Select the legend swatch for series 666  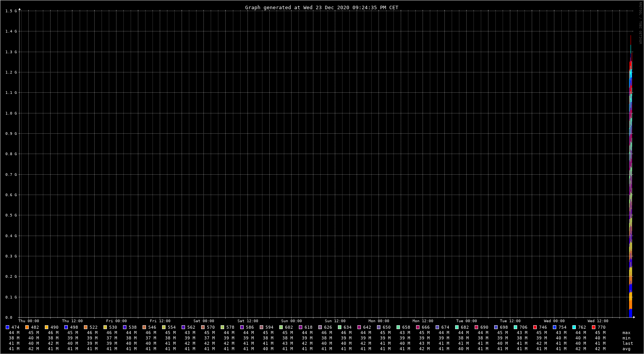point(418,327)
